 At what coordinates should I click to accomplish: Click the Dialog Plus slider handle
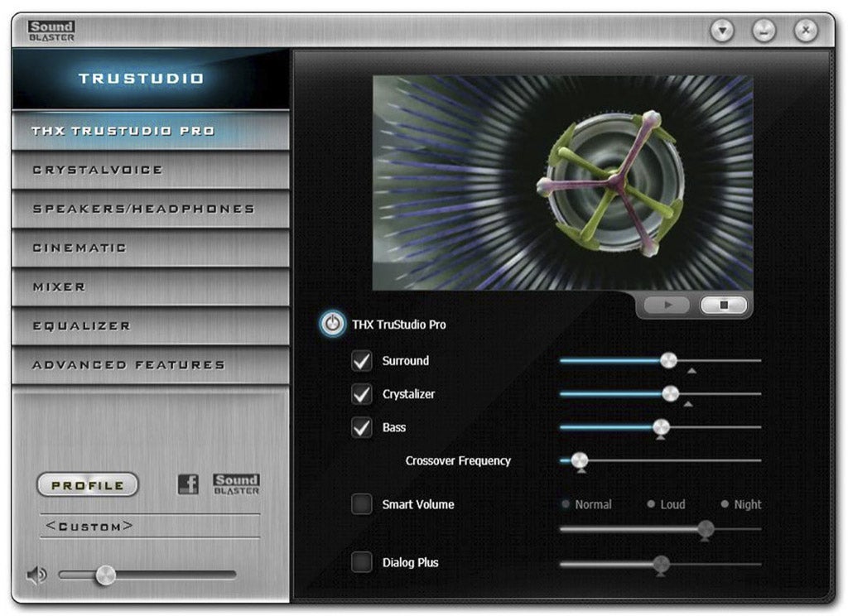pyautogui.click(x=661, y=564)
